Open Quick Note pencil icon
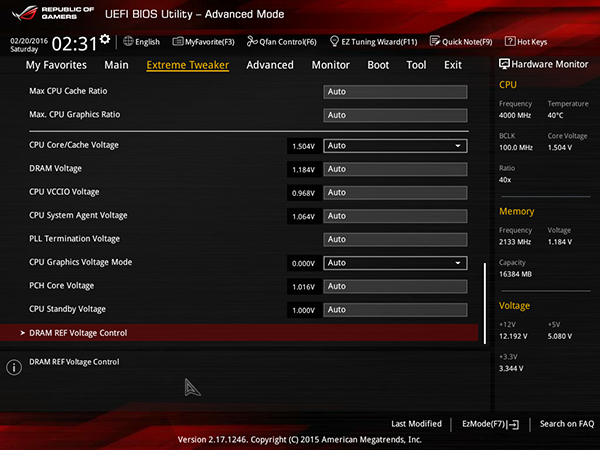600x450 pixels. click(x=434, y=41)
